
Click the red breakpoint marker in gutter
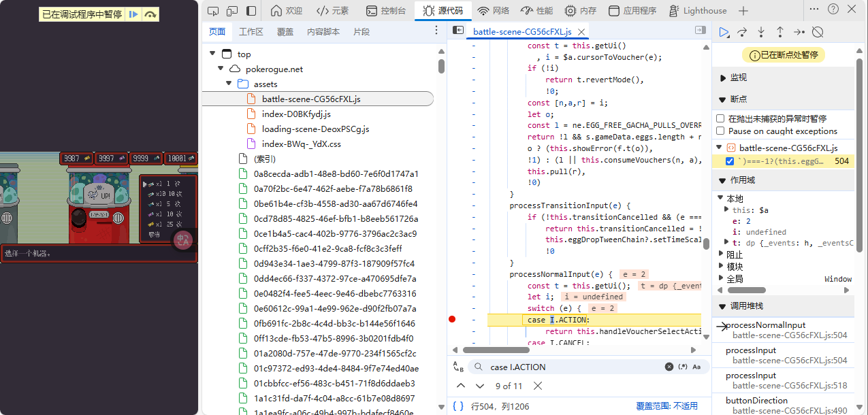point(452,320)
